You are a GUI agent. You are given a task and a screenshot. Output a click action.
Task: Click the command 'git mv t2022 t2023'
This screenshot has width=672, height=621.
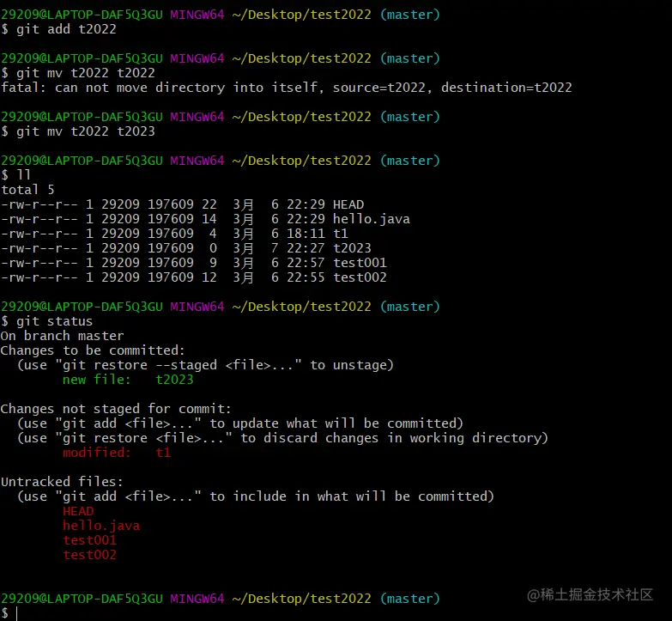[86, 131]
